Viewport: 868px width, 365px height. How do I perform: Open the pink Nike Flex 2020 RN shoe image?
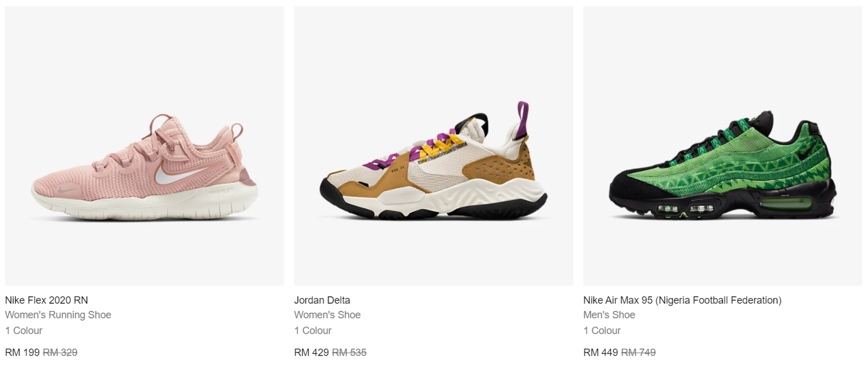click(x=145, y=146)
